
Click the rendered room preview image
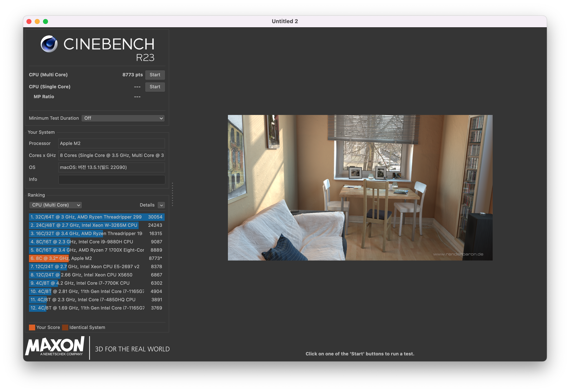(x=360, y=188)
